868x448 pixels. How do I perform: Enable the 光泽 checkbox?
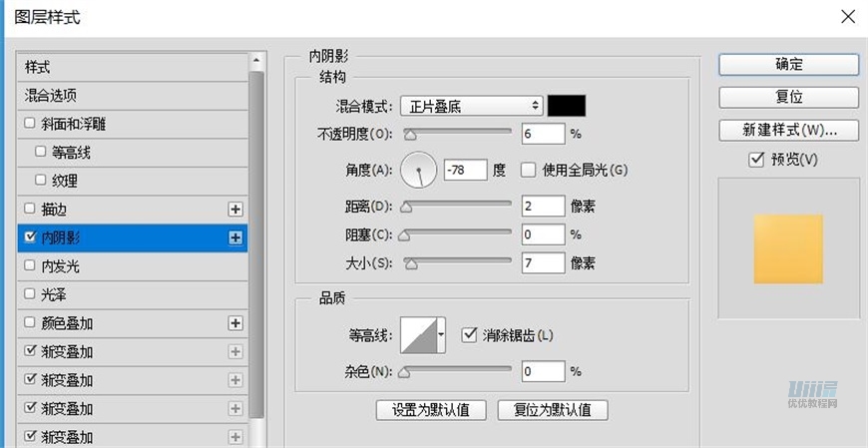[x=29, y=294]
